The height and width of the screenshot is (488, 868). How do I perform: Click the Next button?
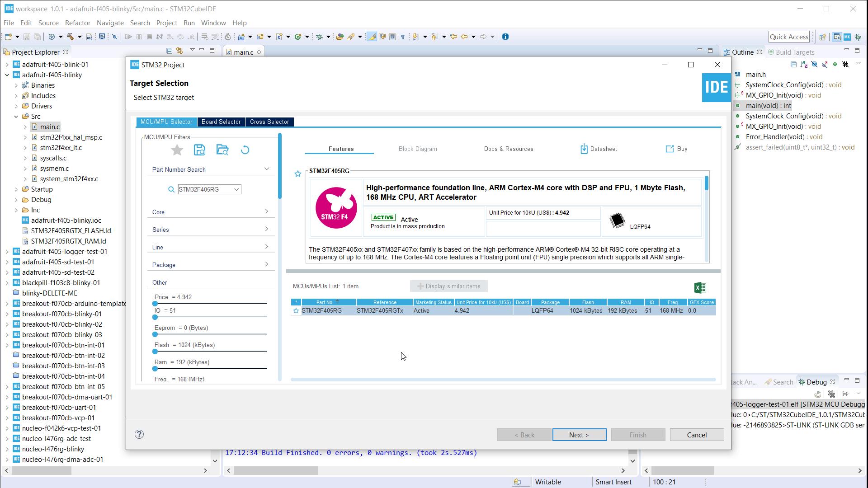point(579,435)
